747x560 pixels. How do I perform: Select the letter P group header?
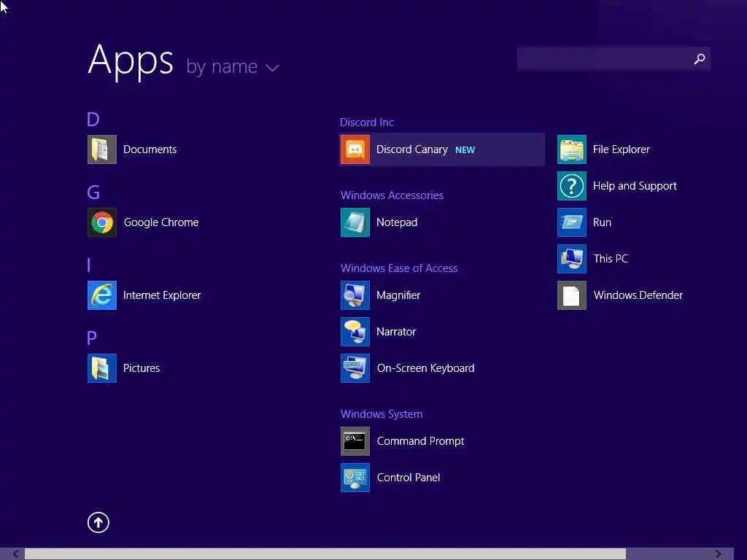[92, 338]
